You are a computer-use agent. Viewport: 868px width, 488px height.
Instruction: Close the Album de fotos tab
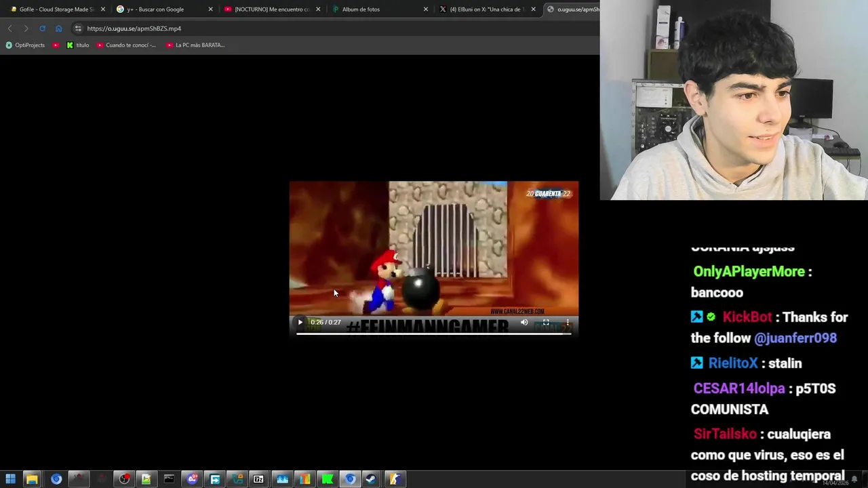[x=426, y=9]
